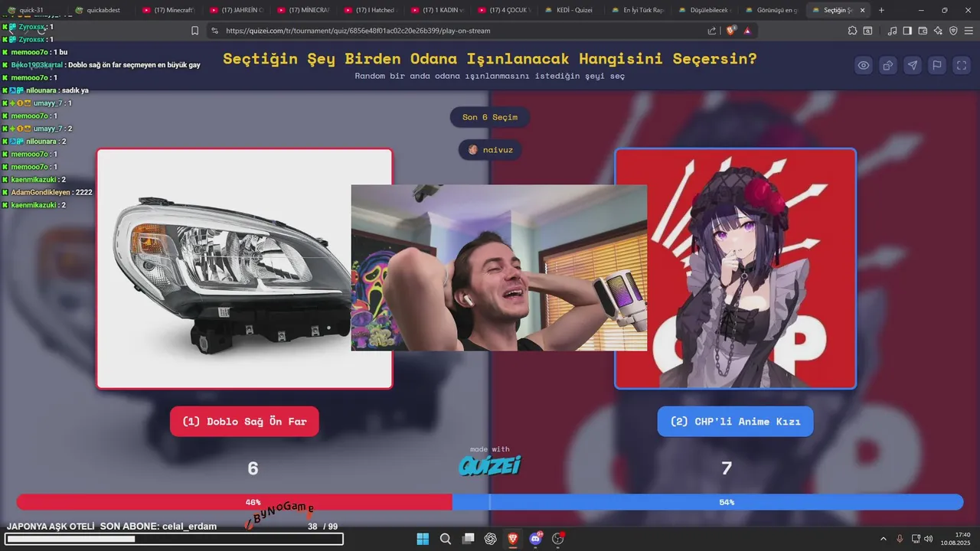Switch to the Görünüşü en tab

(775, 10)
